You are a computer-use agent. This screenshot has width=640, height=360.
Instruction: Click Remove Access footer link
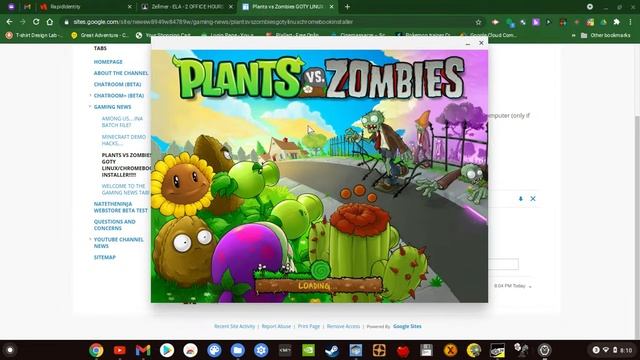pos(343,327)
